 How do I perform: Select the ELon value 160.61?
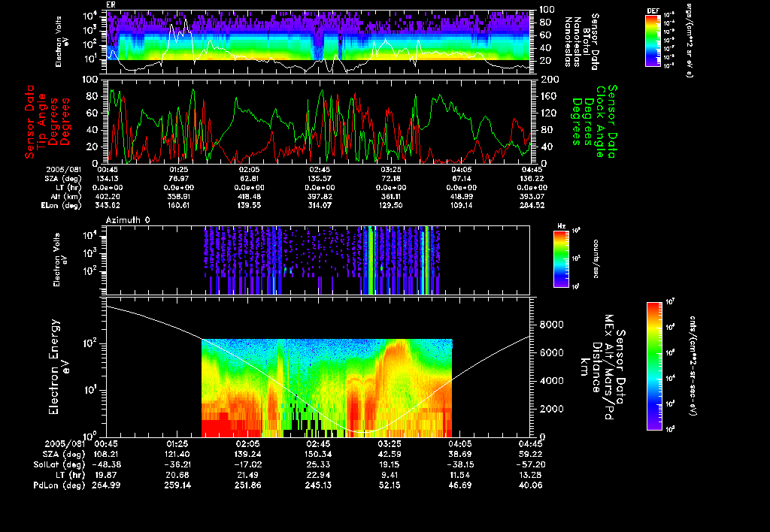point(177,206)
